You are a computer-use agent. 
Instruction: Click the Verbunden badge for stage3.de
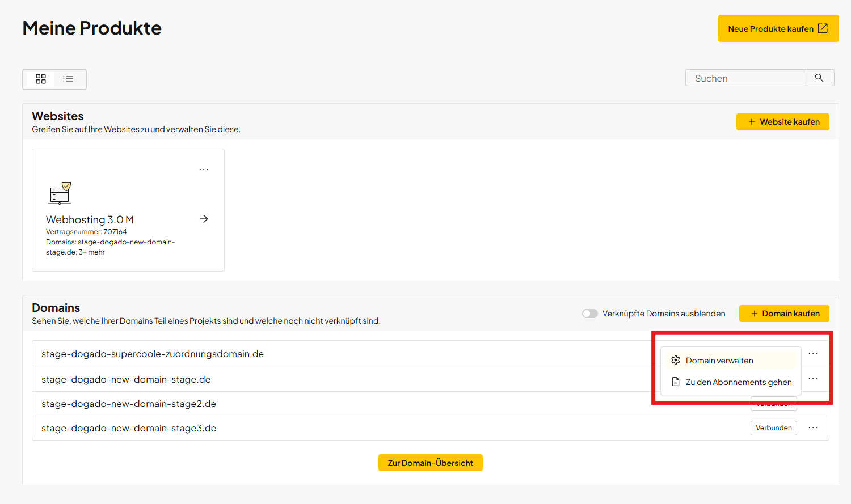click(x=773, y=428)
